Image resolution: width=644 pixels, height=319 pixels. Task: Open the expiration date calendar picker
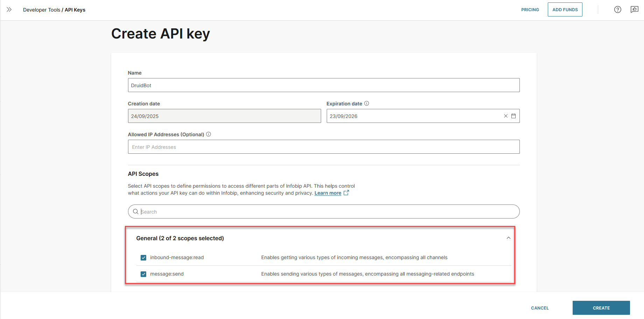click(x=514, y=116)
